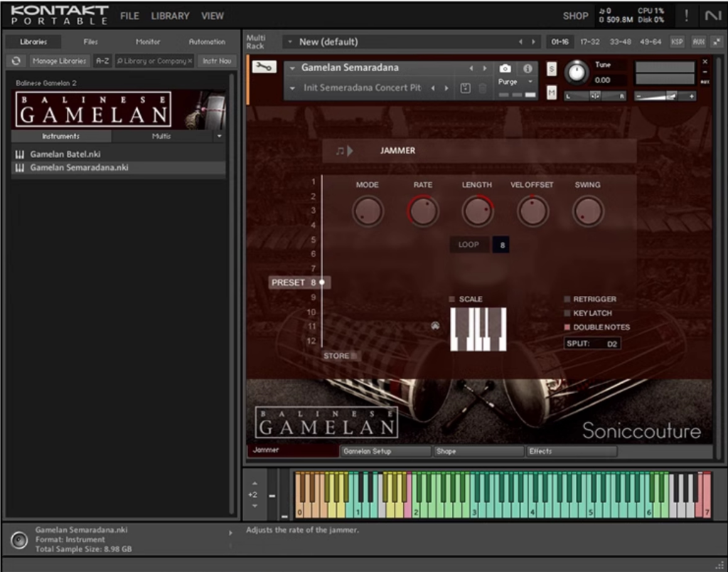Open the instrument info icon
This screenshot has height=572, width=728.
(x=528, y=68)
